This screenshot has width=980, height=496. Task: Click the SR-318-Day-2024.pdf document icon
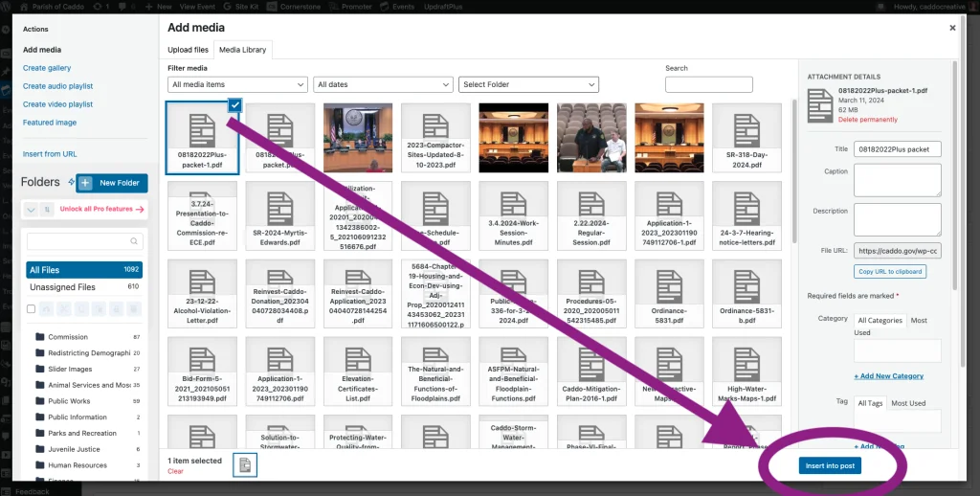pos(746,129)
